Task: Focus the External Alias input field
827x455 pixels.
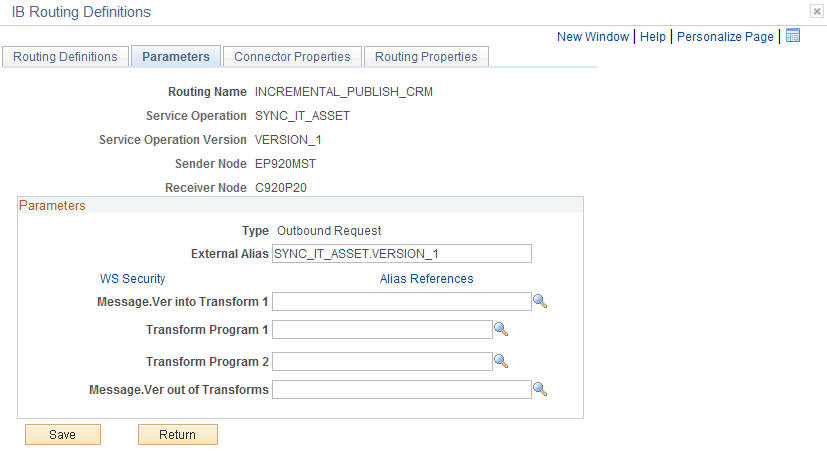Action: (x=402, y=254)
